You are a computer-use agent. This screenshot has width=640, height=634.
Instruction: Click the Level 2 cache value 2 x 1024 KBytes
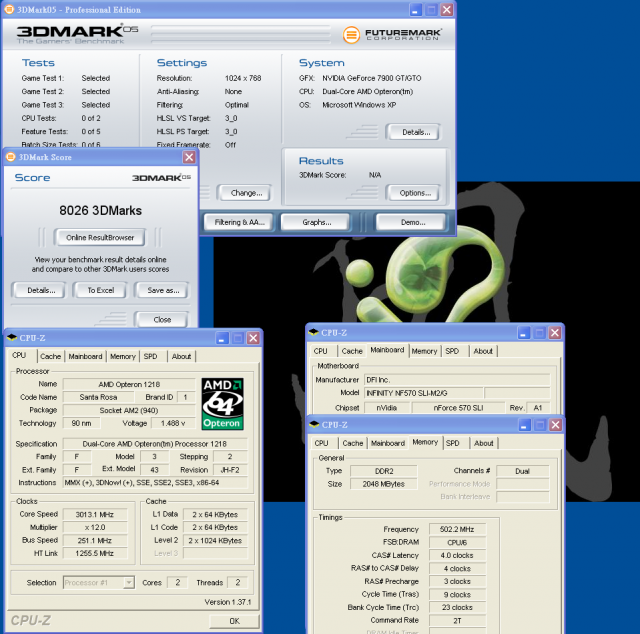215,541
